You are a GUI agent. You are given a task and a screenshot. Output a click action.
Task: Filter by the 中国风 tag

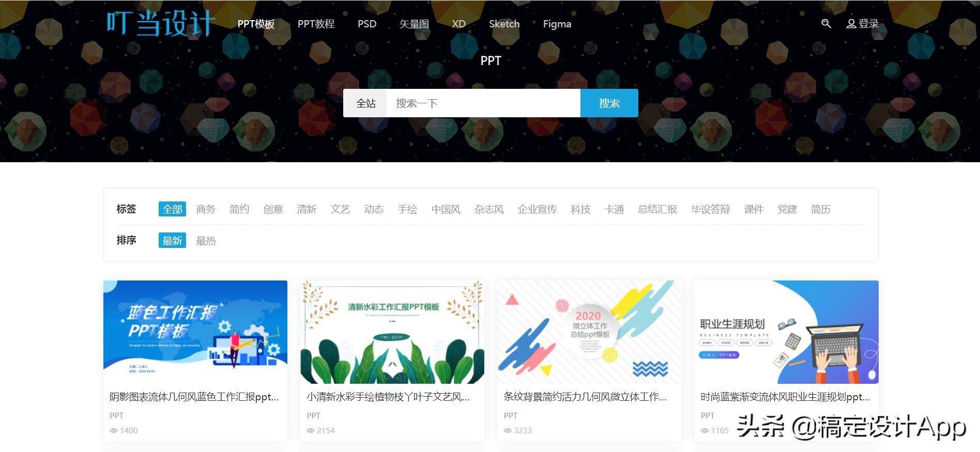point(446,209)
